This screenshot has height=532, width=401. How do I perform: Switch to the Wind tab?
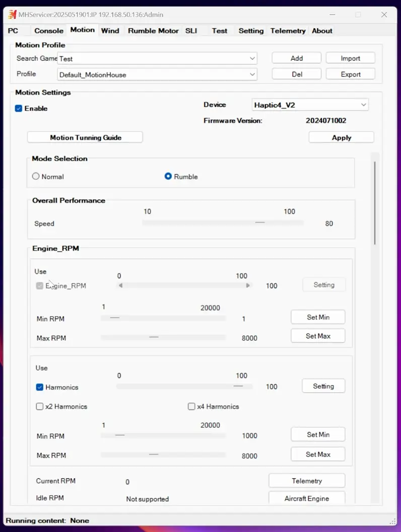[110, 31]
